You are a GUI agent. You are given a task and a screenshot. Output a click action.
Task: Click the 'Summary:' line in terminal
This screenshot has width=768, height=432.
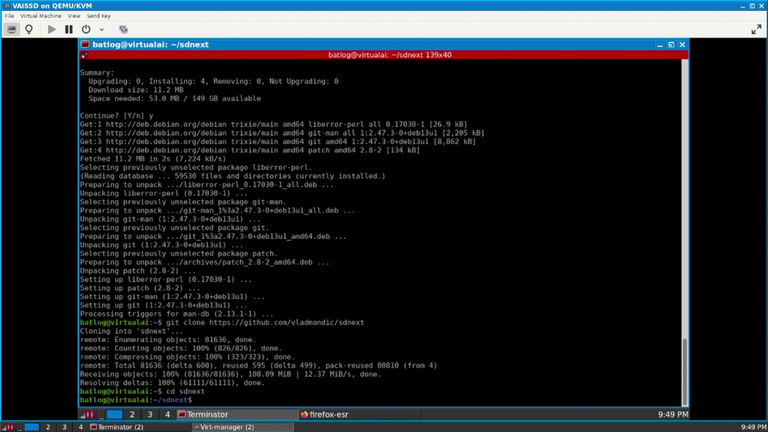click(x=97, y=72)
